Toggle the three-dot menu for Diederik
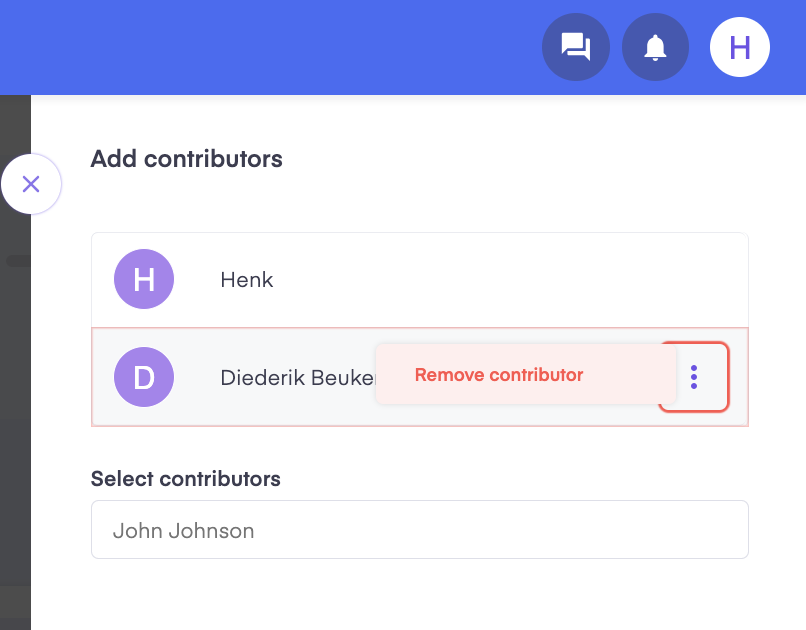 click(694, 377)
